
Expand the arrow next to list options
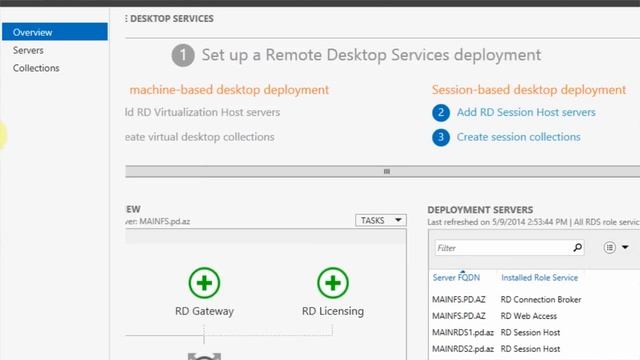click(625, 247)
